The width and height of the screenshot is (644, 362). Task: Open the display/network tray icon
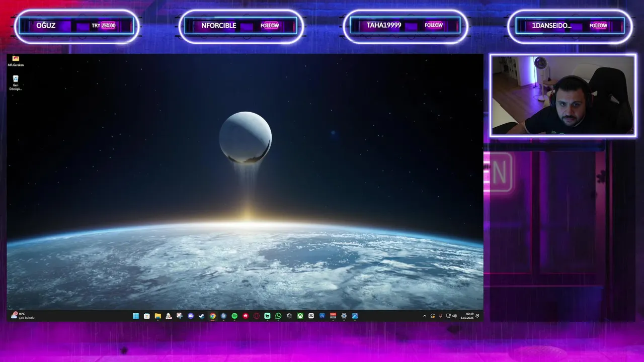[448, 316]
